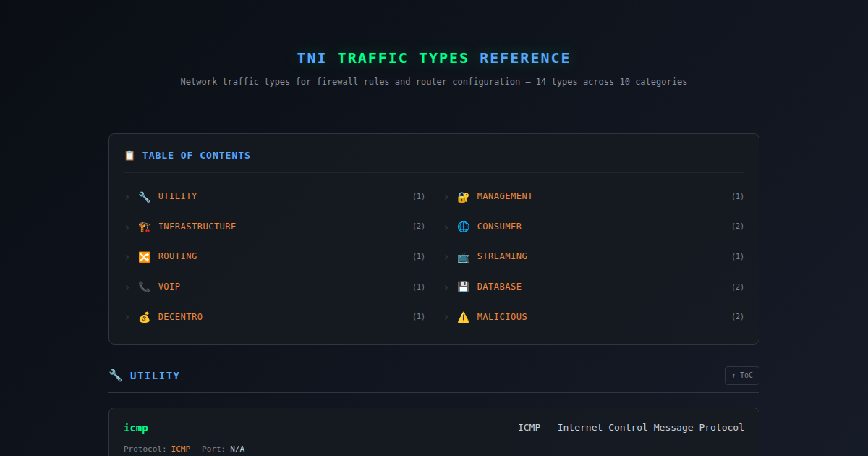The image size is (868, 456).
Task: Click the orange ICMP protocol value
Action: coord(181,449)
